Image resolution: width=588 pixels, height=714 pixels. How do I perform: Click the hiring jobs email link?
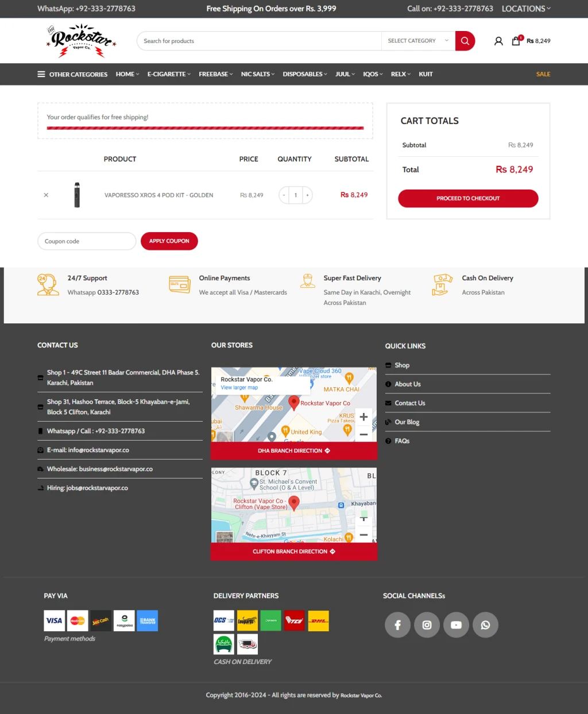coord(87,488)
